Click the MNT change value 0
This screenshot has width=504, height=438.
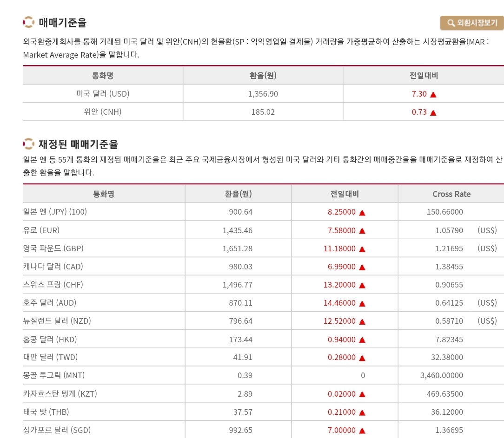tap(363, 375)
